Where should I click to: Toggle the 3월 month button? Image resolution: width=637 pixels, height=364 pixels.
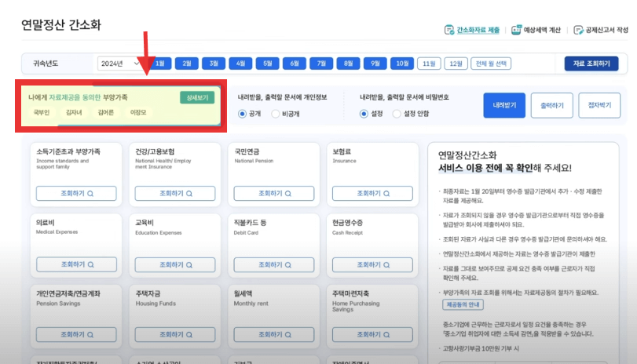[x=214, y=64]
